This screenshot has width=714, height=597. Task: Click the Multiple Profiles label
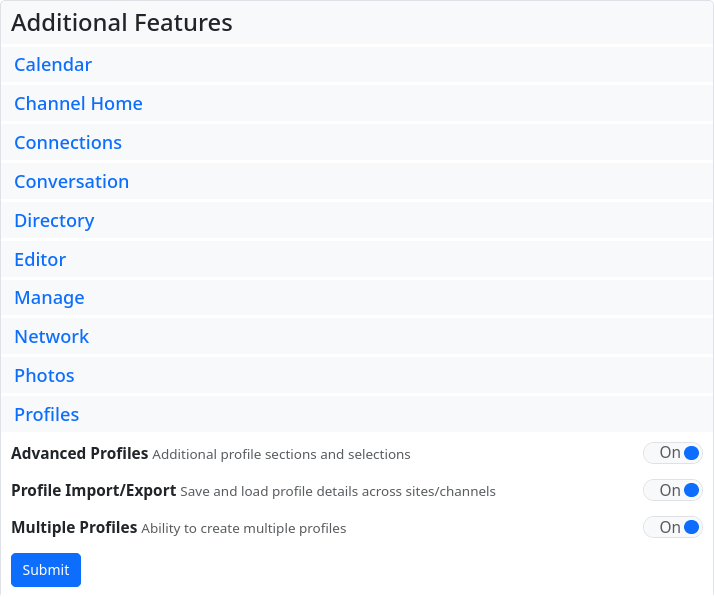click(x=74, y=528)
